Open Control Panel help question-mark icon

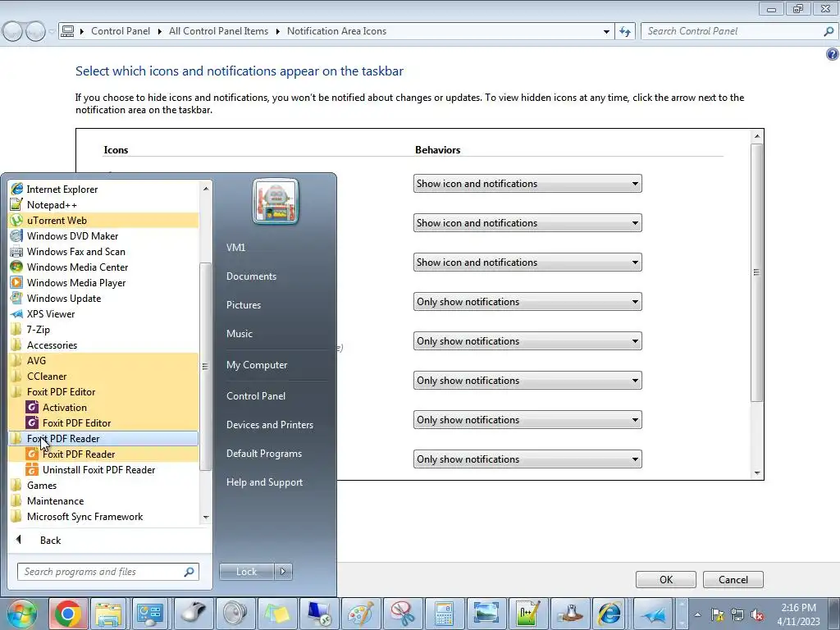pyautogui.click(x=832, y=53)
